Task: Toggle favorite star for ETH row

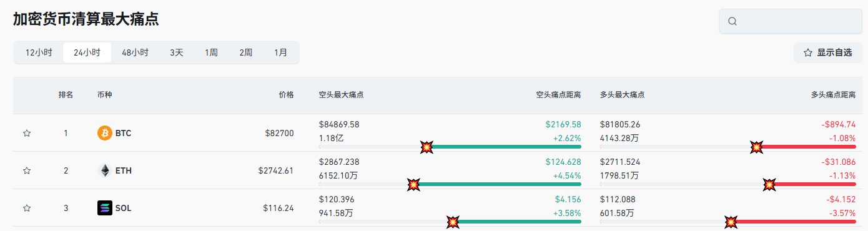Action: (x=27, y=170)
